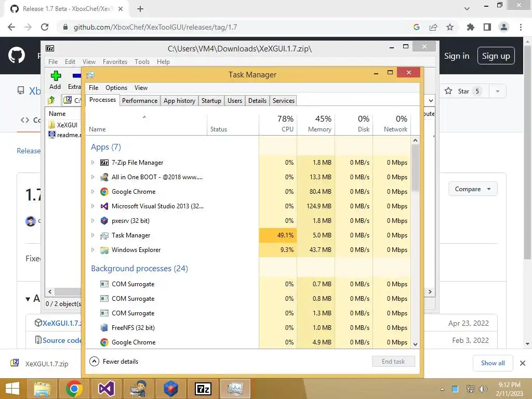Click Task Manager scrollbar down arrow

[415, 344]
